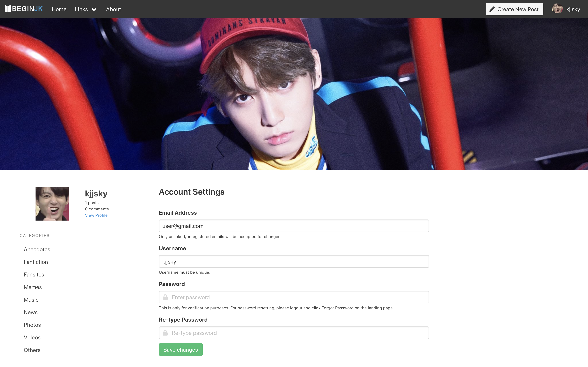The height and width of the screenshot is (367, 588).
Task: Open the View Profile link
Action: (96, 215)
